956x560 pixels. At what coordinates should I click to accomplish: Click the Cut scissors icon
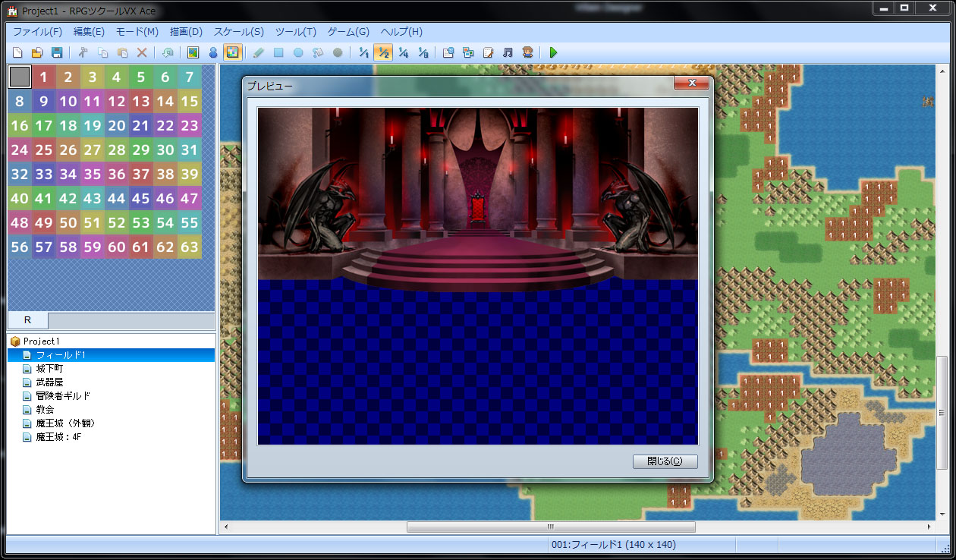[83, 53]
